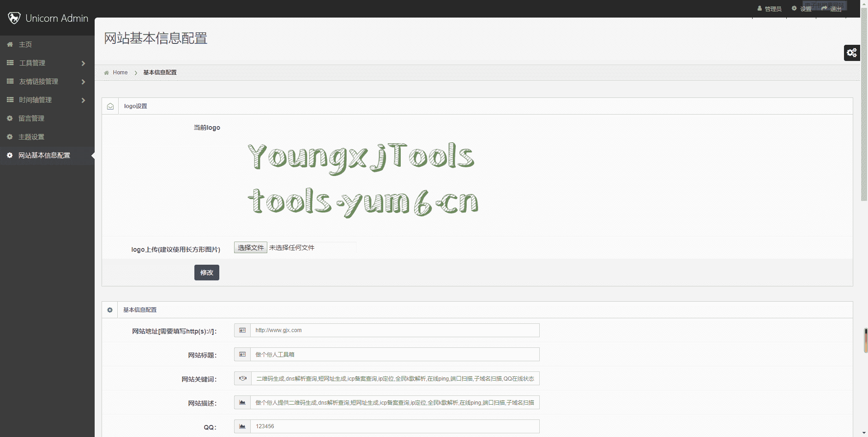Image resolution: width=868 pixels, height=437 pixels.
Task: Open 留言管理 in the sidebar
Action: pos(47,118)
